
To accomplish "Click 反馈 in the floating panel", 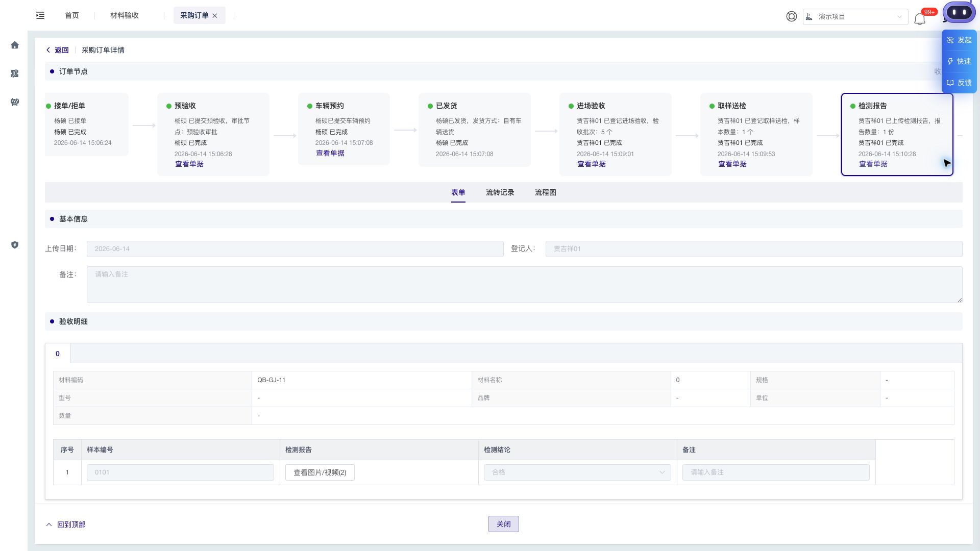I will click(959, 83).
